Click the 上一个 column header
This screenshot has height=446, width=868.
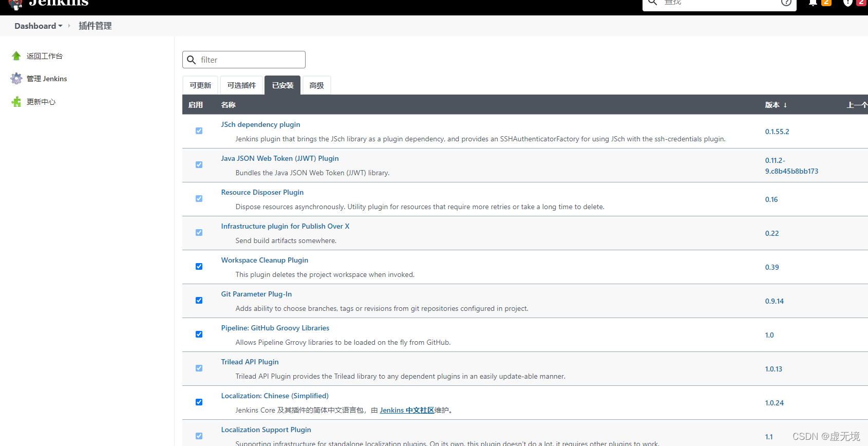click(x=857, y=105)
